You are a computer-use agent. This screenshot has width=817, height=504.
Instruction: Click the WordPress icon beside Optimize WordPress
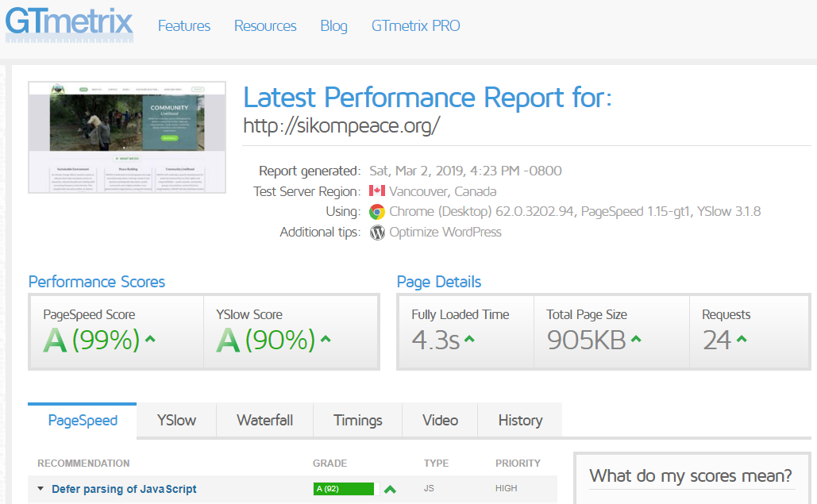coord(376,233)
